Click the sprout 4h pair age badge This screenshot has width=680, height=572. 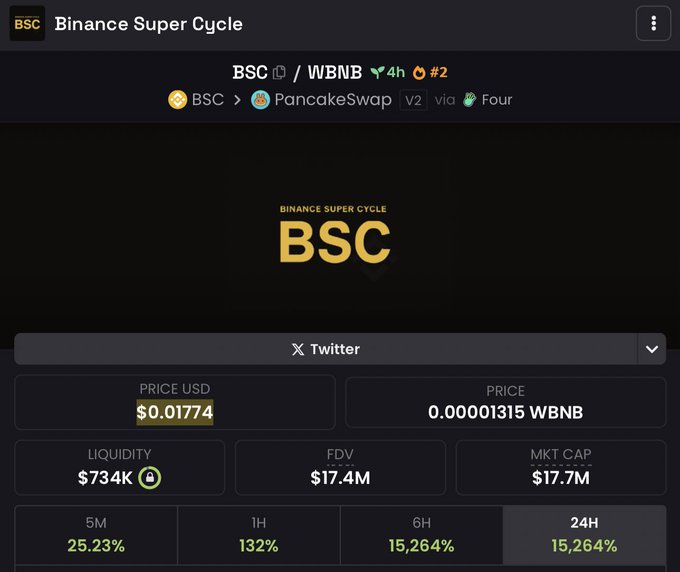point(387,73)
